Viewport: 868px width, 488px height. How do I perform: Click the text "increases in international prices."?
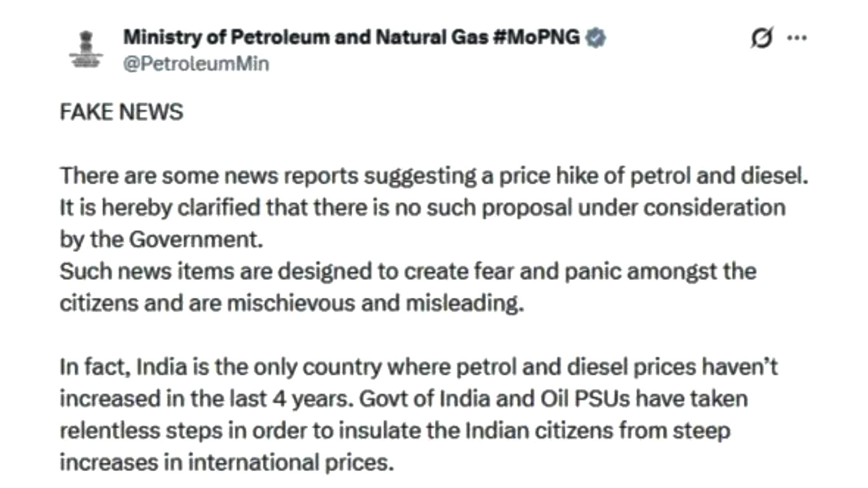pos(226,463)
